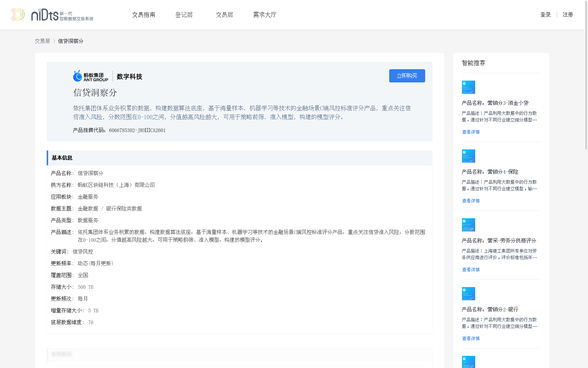Click storage size value 500 TB
Image resolution: width=588 pixels, height=368 pixels.
pyautogui.click(x=86, y=287)
